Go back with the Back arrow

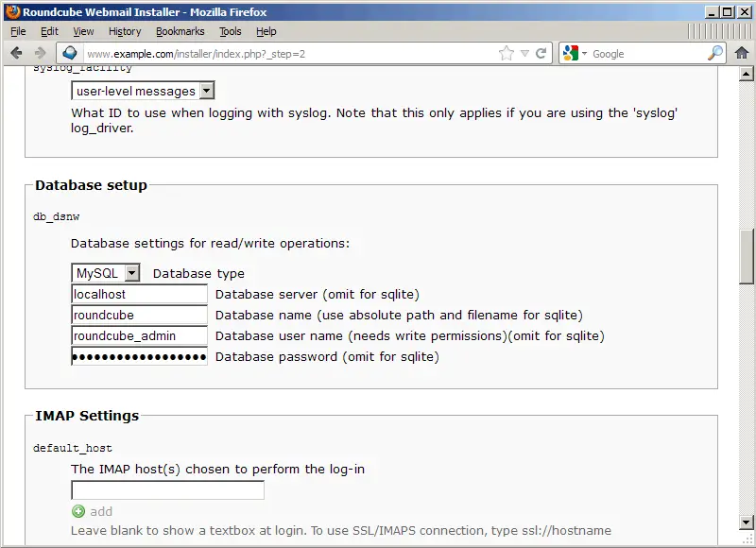pyautogui.click(x=16, y=53)
